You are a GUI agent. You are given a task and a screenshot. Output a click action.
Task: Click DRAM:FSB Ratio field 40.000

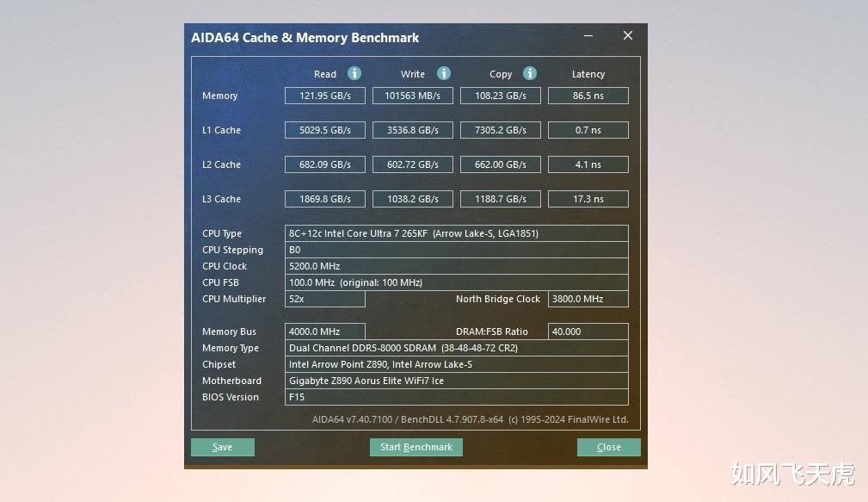[588, 332]
